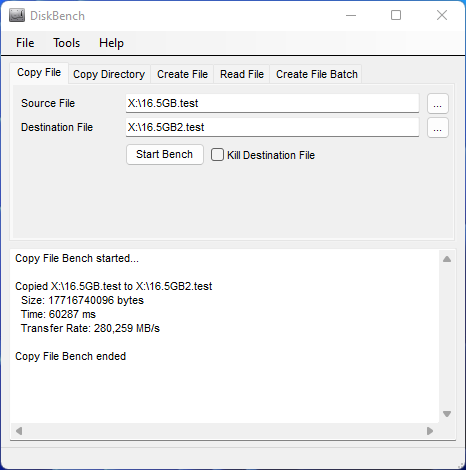The width and height of the screenshot is (466, 470).
Task: Click the log scroll down arrow
Action: (447, 414)
